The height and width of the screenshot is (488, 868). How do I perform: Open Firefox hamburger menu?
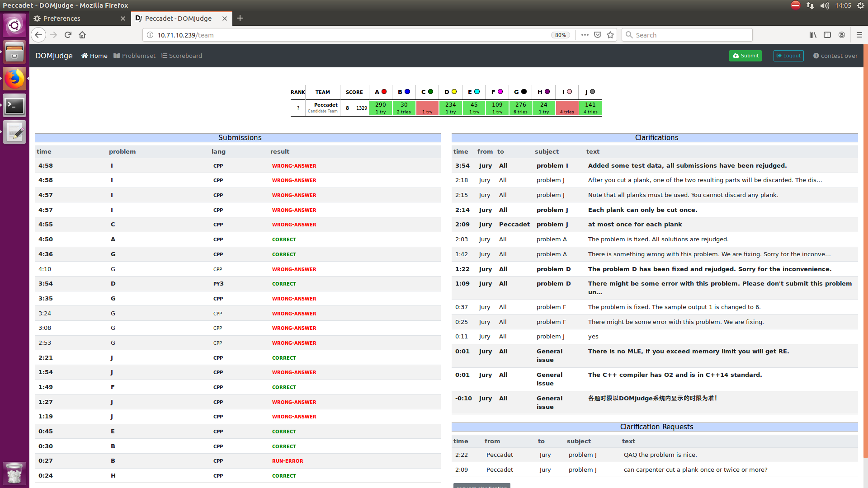pyautogui.click(x=859, y=35)
